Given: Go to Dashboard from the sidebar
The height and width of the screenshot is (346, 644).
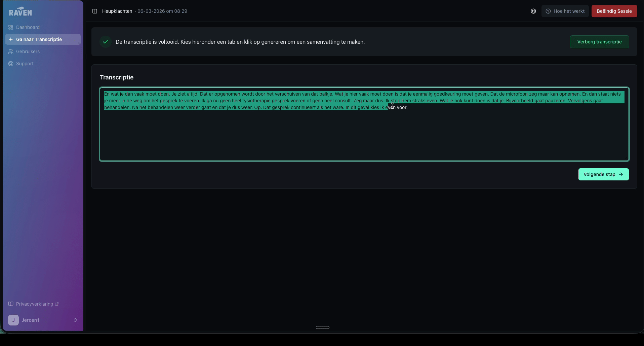Looking at the screenshot, I should point(28,27).
